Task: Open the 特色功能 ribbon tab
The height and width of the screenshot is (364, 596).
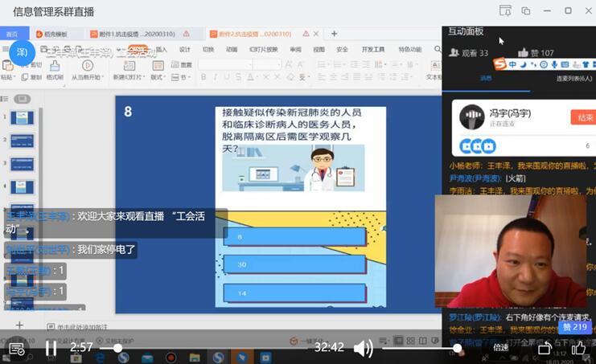Action: pos(409,49)
